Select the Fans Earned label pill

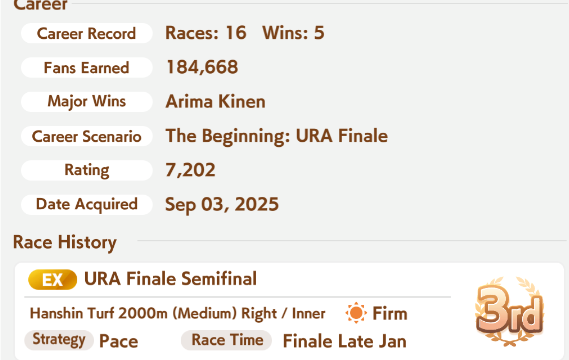(x=86, y=68)
